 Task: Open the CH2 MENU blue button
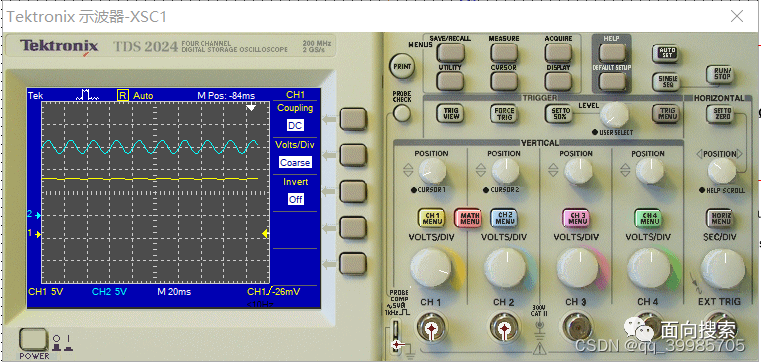(x=505, y=218)
